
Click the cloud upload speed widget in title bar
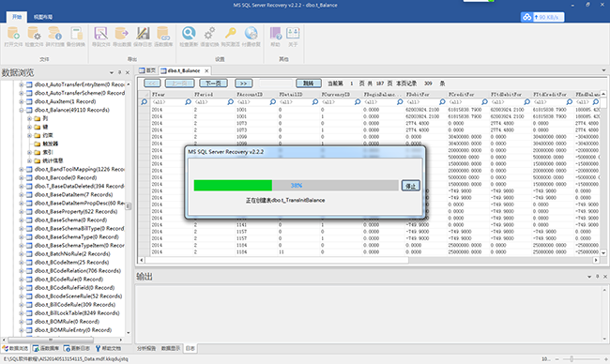[x=542, y=17]
